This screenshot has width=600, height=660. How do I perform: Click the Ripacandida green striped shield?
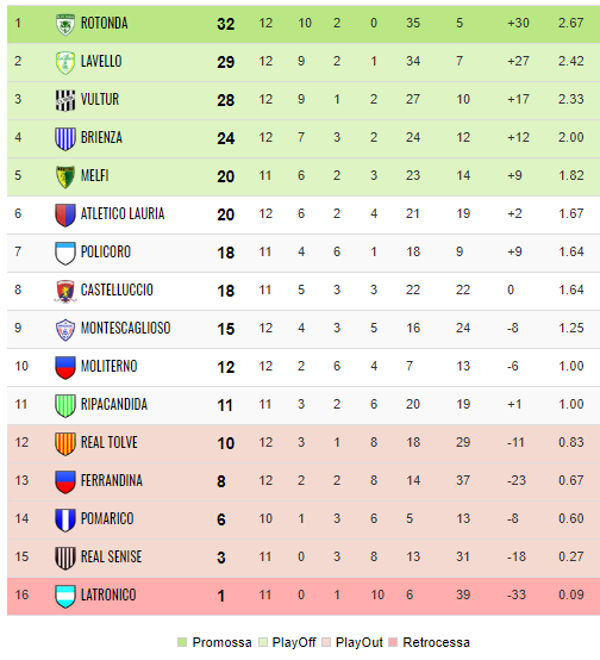coord(65,405)
